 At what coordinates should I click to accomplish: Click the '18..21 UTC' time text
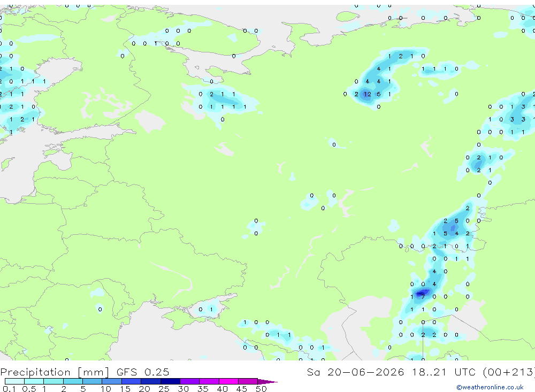point(443,372)
